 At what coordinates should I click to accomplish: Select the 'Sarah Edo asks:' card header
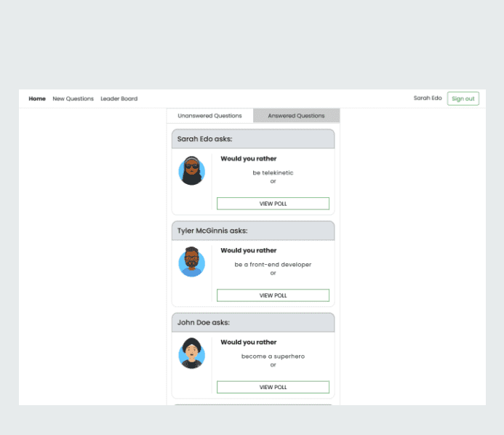253,139
